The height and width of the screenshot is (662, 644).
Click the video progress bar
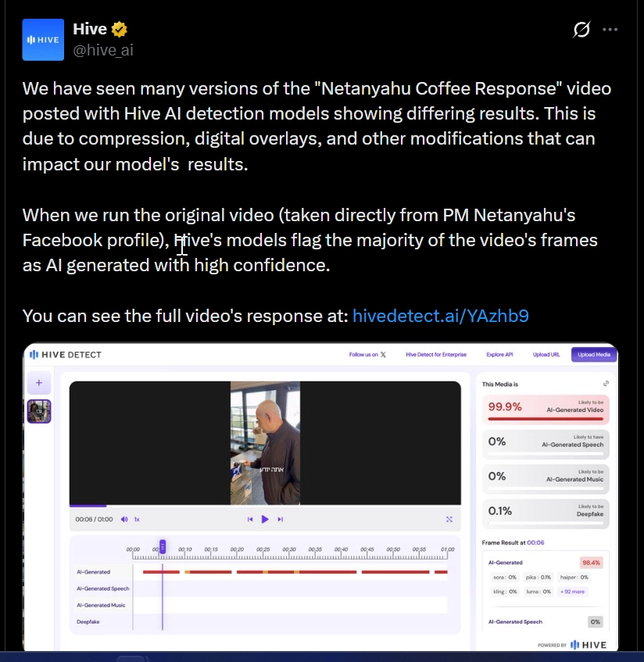click(x=265, y=506)
